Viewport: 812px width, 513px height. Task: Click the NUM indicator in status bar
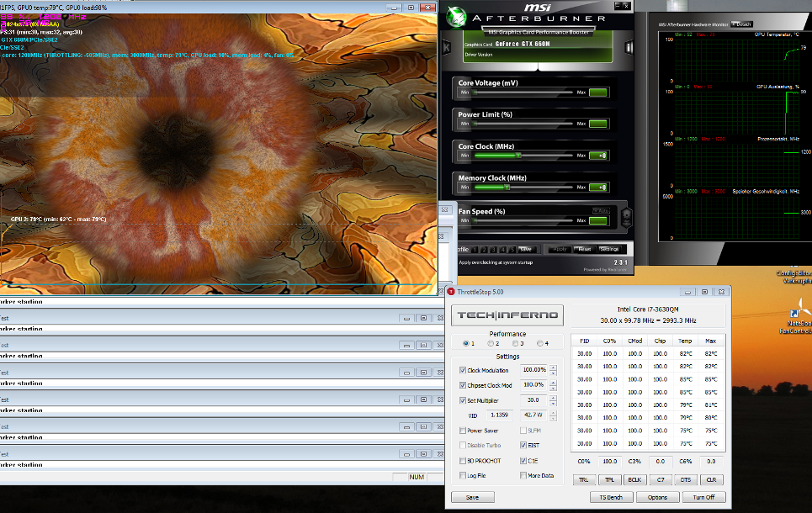click(417, 478)
